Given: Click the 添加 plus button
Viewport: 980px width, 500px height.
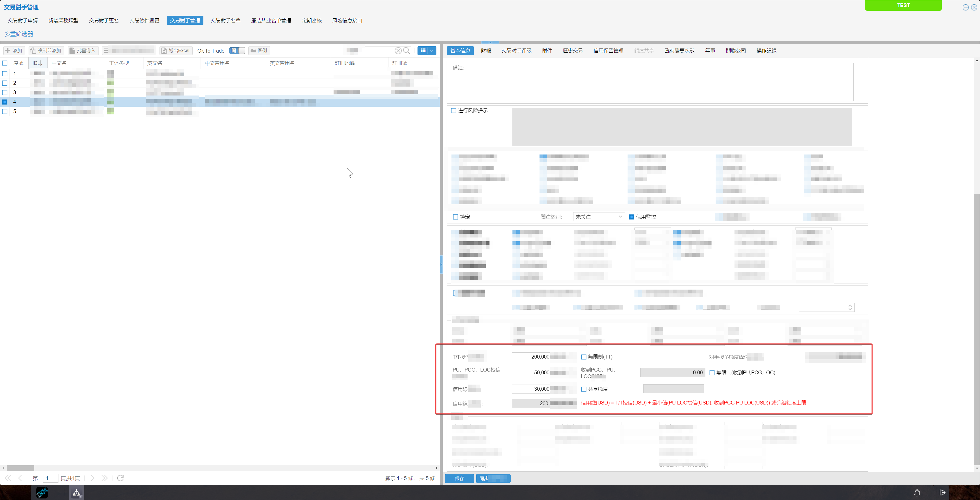Looking at the screenshot, I should [x=14, y=51].
